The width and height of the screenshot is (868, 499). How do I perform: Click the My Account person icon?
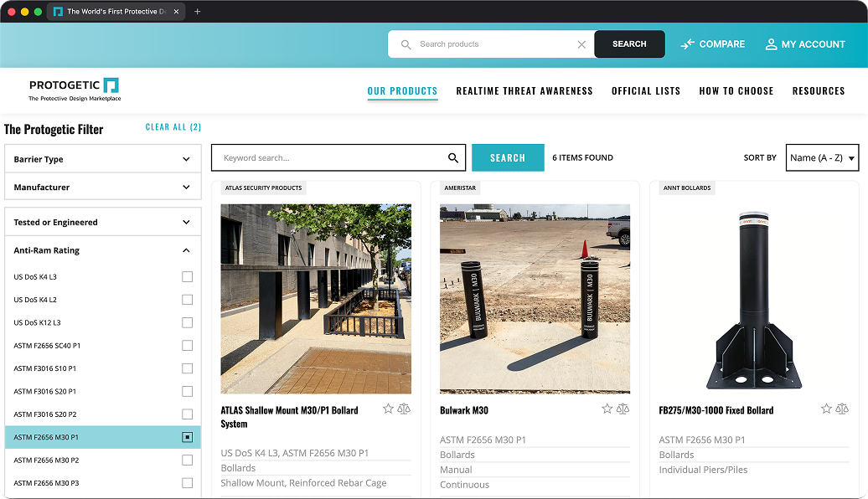tap(771, 44)
